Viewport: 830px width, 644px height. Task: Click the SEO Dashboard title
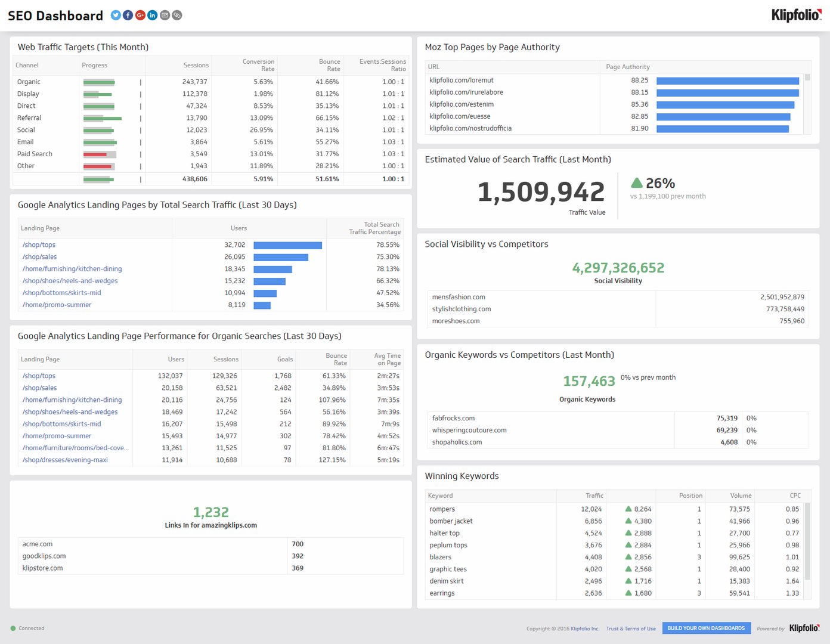55,16
